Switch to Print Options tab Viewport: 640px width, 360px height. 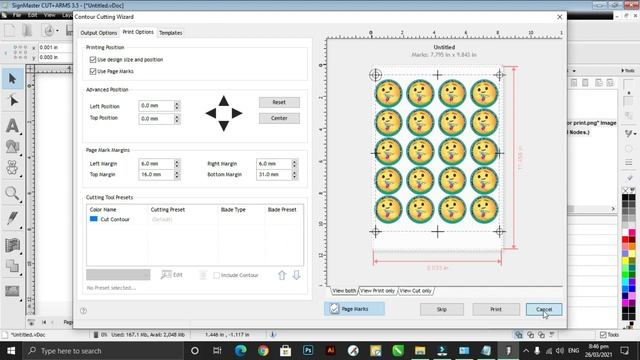point(138,32)
